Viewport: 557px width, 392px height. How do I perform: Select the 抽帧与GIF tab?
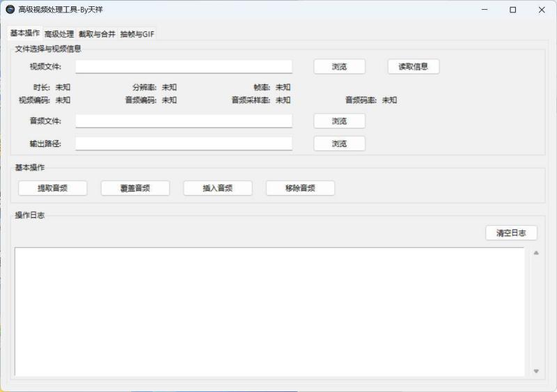coord(137,34)
